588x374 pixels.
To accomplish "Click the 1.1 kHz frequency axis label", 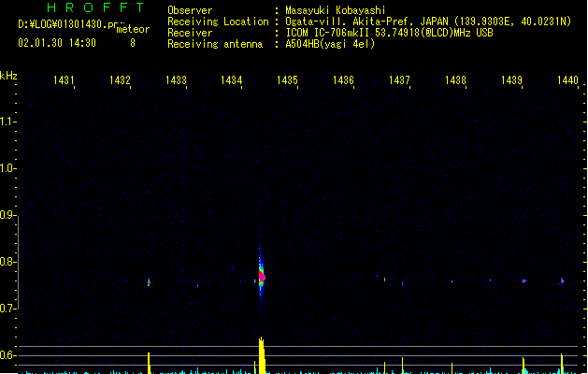I will pos(7,122).
